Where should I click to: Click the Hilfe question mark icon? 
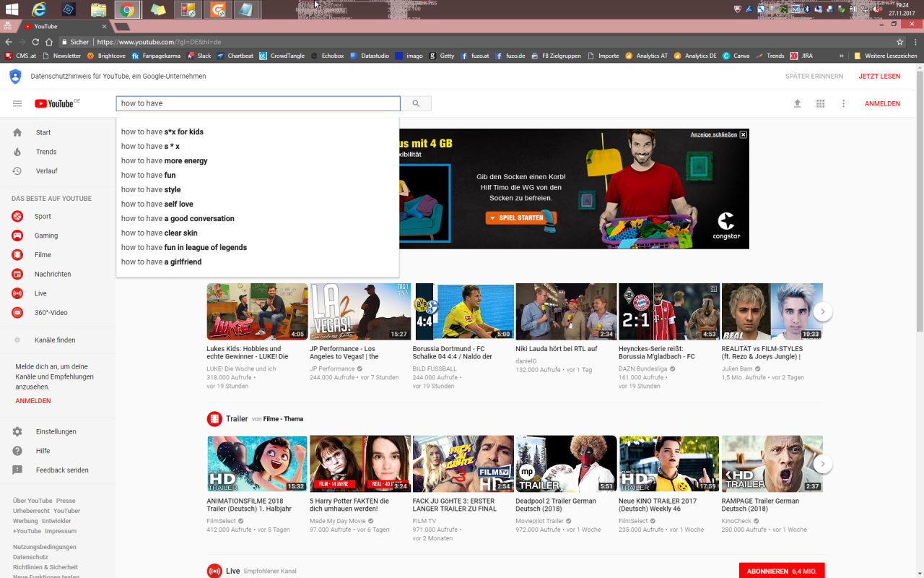[17, 451]
